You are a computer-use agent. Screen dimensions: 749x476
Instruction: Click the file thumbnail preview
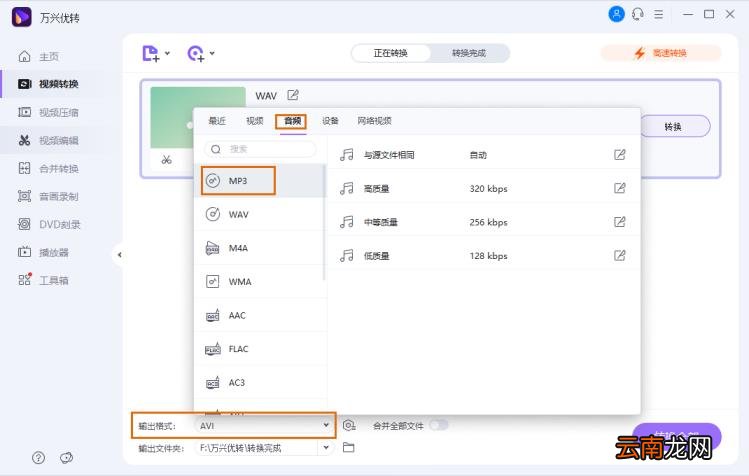click(198, 118)
